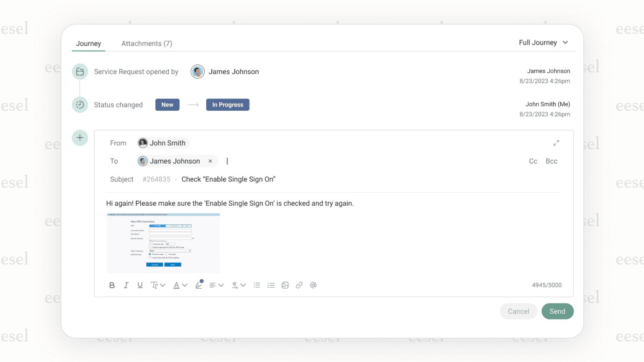
Task: Apply a bulleted list to the message
Action: click(257, 285)
